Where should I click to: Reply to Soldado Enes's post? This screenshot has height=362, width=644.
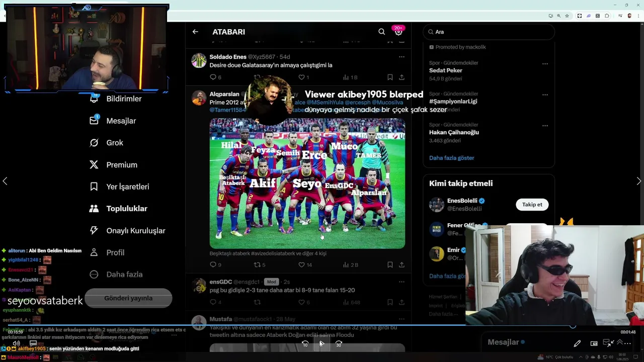pyautogui.click(x=213, y=77)
